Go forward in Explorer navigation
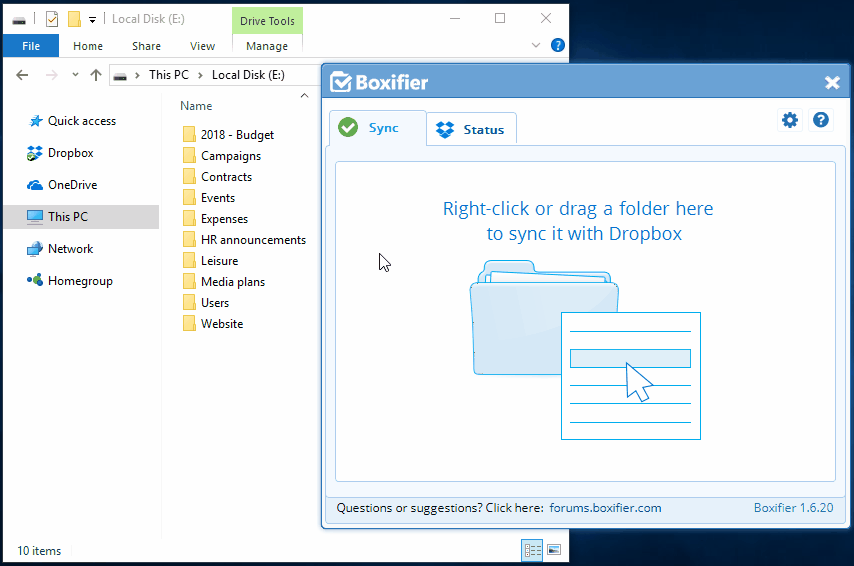The height and width of the screenshot is (566, 854). pos(52,75)
